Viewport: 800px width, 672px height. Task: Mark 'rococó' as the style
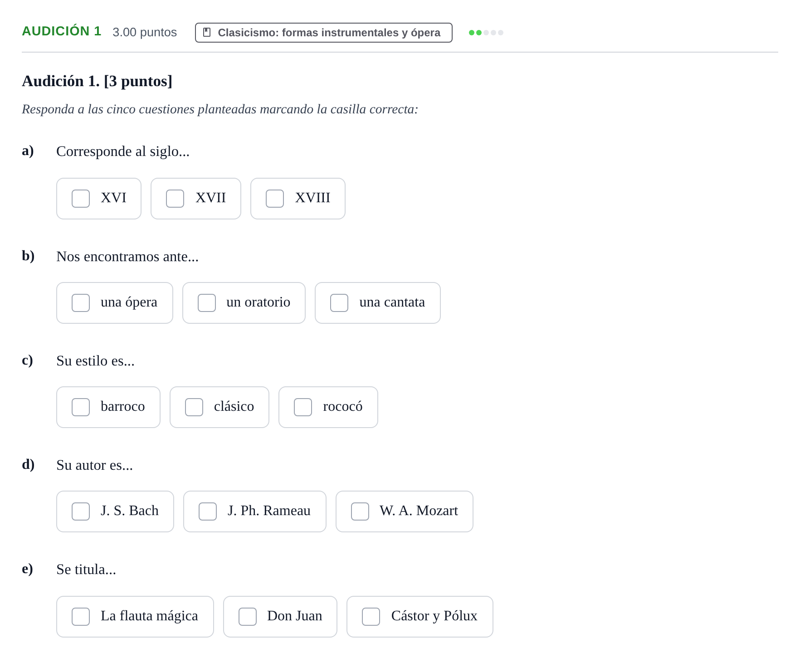tap(303, 407)
